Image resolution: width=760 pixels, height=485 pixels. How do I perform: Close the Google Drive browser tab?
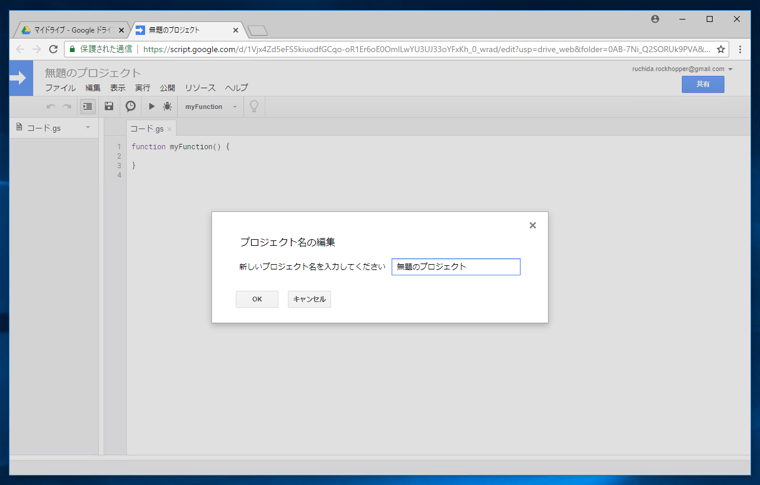(121, 30)
